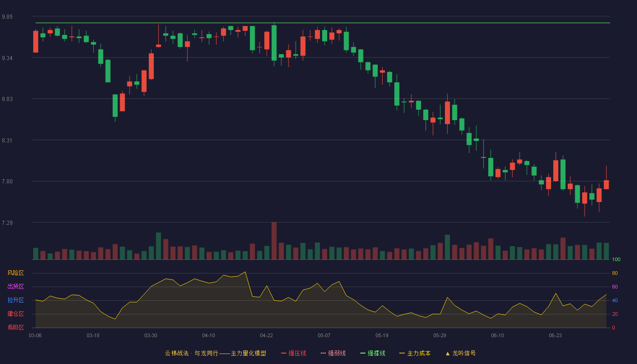Click the 80 indicator scale value

(615, 273)
